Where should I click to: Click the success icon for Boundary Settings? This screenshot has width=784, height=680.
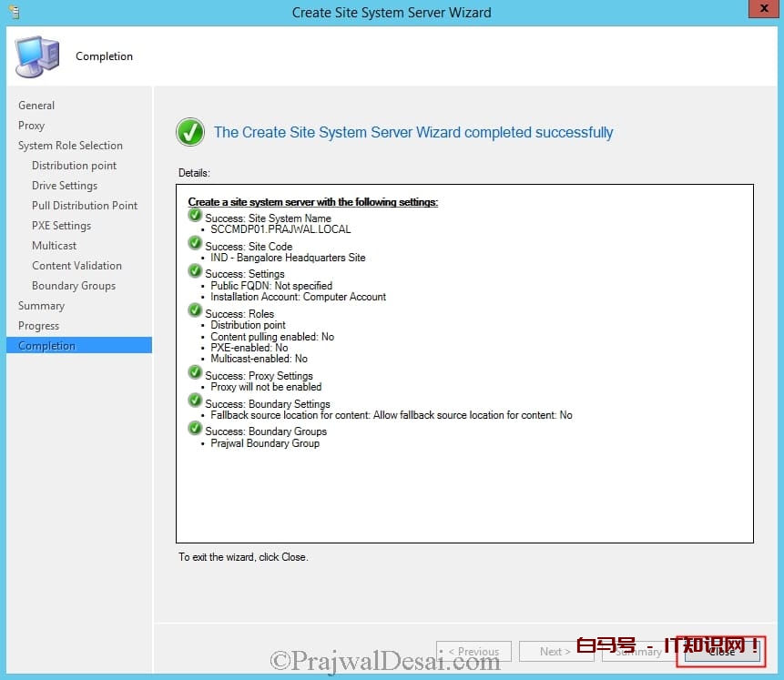[x=195, y=401]
